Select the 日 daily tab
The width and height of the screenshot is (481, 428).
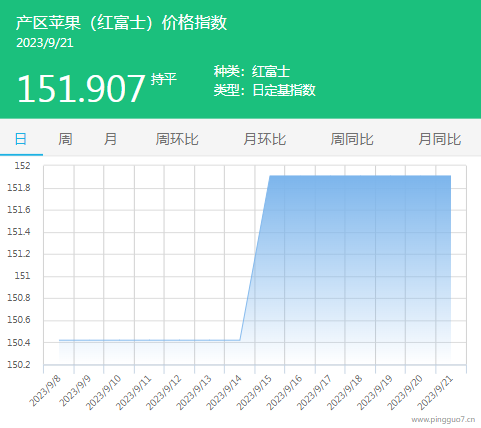21,138
